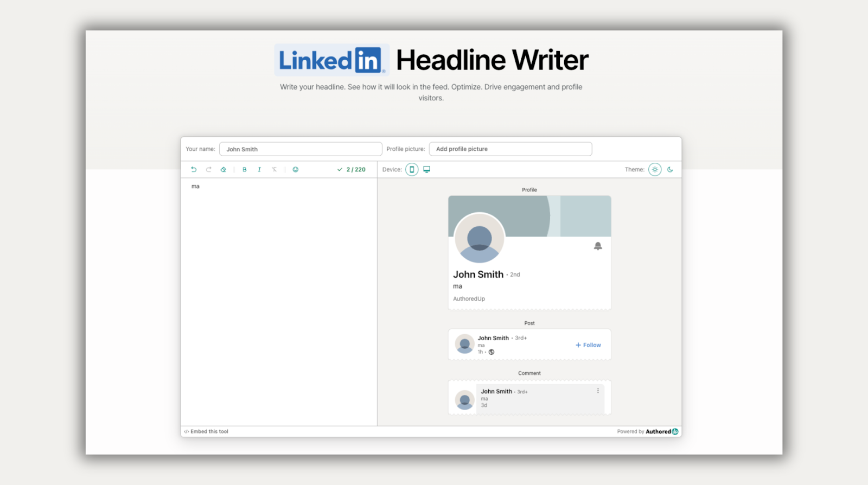This screenshot has width=868, height=485.
Task: Toggle bold formatting
Action: coord(245,169)
